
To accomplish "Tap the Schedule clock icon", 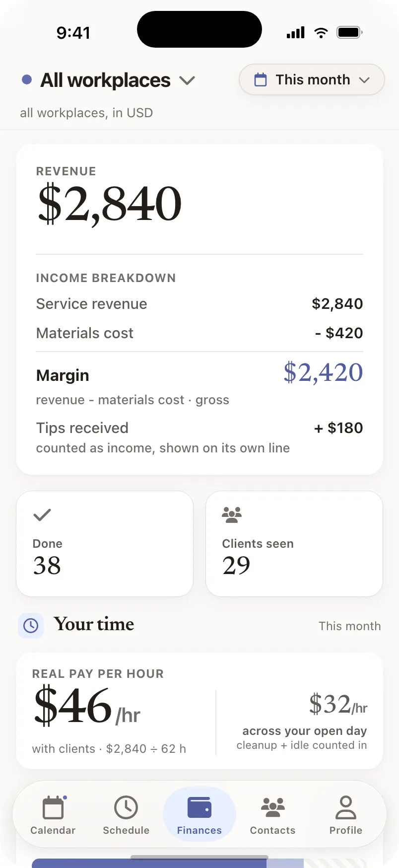I will [x=126, y=807].
